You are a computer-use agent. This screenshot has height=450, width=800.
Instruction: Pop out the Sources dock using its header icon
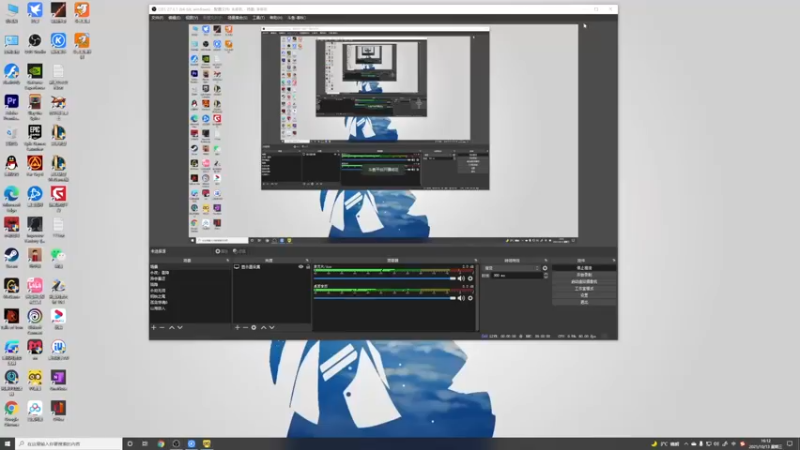pyautogui.click(x=307, y=261)
